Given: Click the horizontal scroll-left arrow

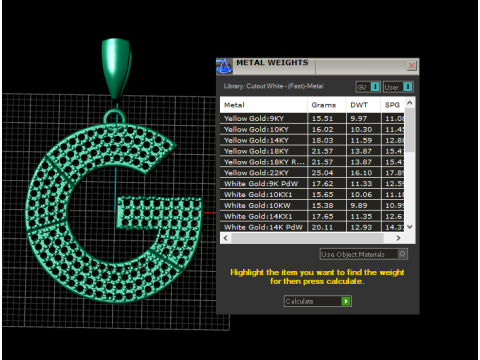Looking at the screenshot, I should tap(226, 238).
